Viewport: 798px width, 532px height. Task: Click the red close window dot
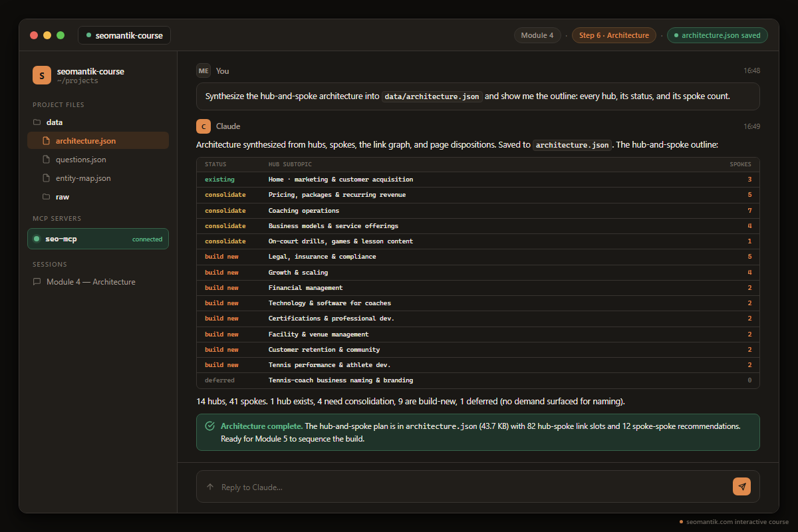(x=34, y=35)
